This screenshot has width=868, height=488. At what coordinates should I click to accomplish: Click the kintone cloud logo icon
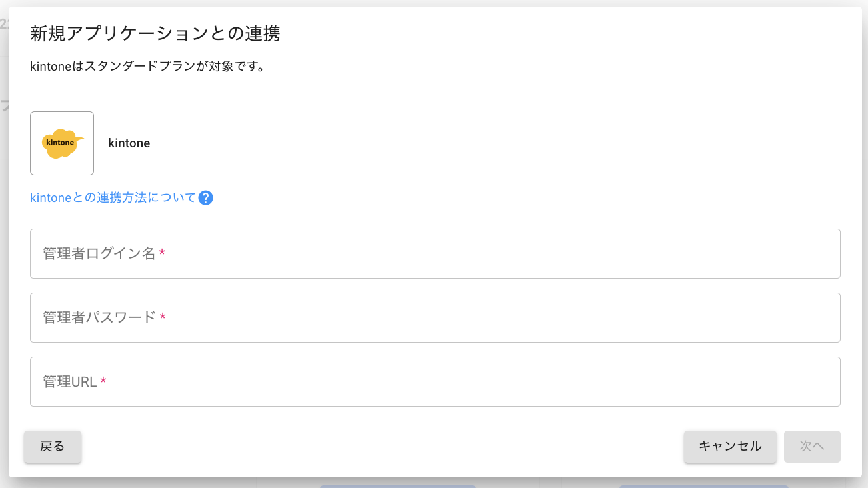[x=62, y=143]
